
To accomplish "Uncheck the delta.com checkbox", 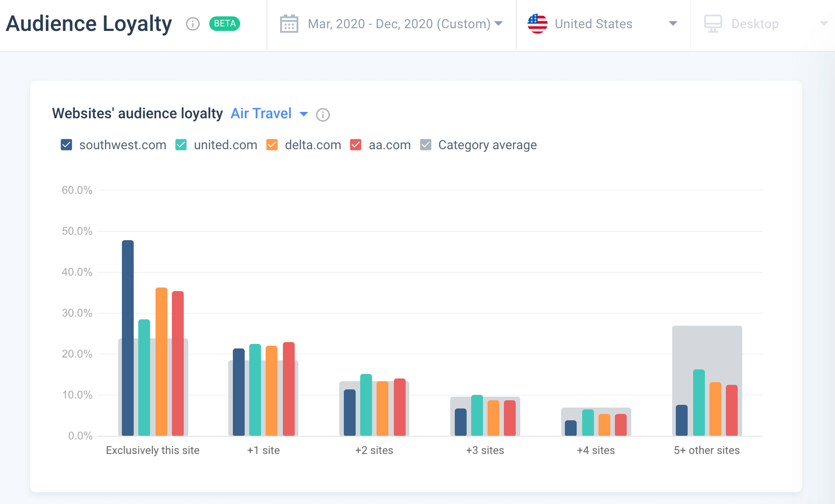I will [272, 145].
